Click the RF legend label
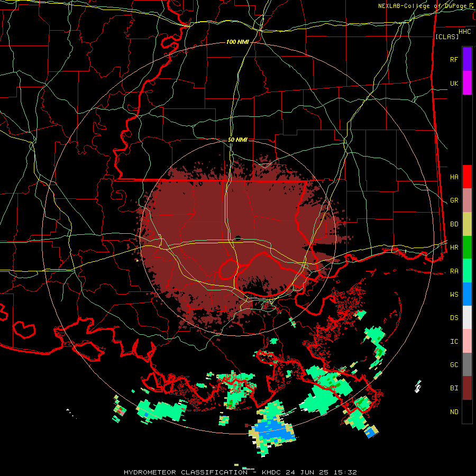Image resolution: width=476 pixels, height=476 pixels. point(454,59)
